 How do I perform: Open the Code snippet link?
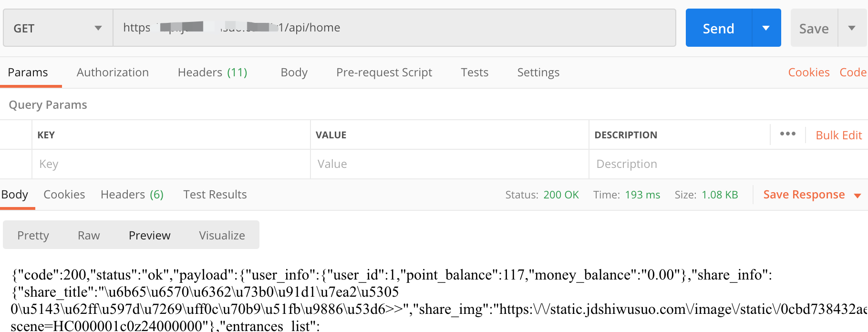point(853,73)
